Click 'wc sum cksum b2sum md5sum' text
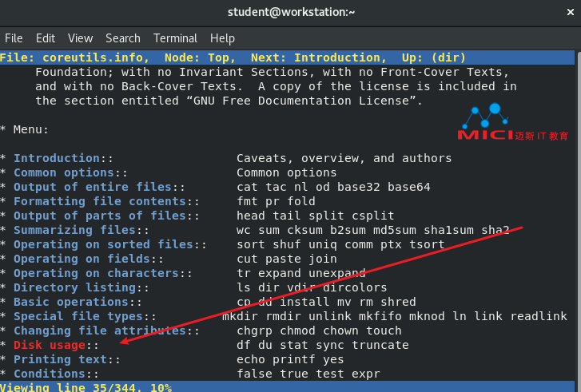Image resolution: width=581 pixels, height=392 pixels. [326, 230]
